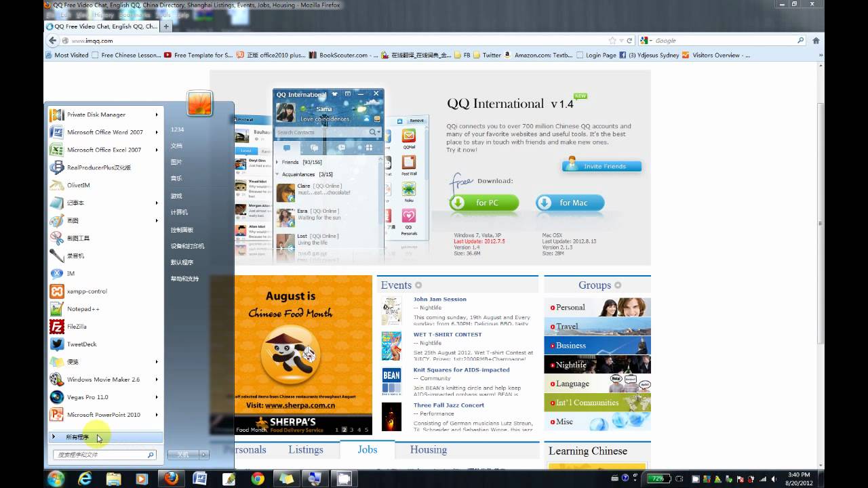Open 控制面板 control panel entry
868x488 pixels.
pos(182,230)
